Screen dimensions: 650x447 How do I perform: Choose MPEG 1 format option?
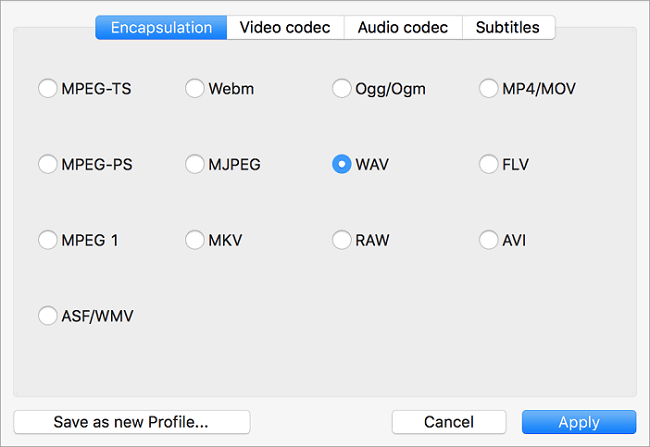47,240
